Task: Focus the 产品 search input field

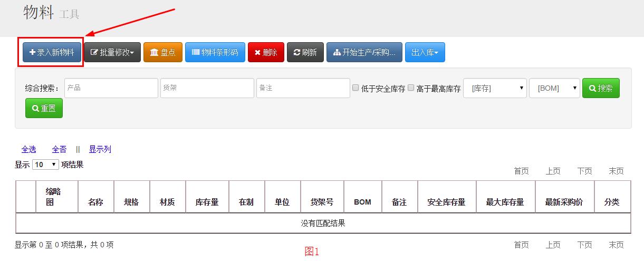Action: (111, 88)
